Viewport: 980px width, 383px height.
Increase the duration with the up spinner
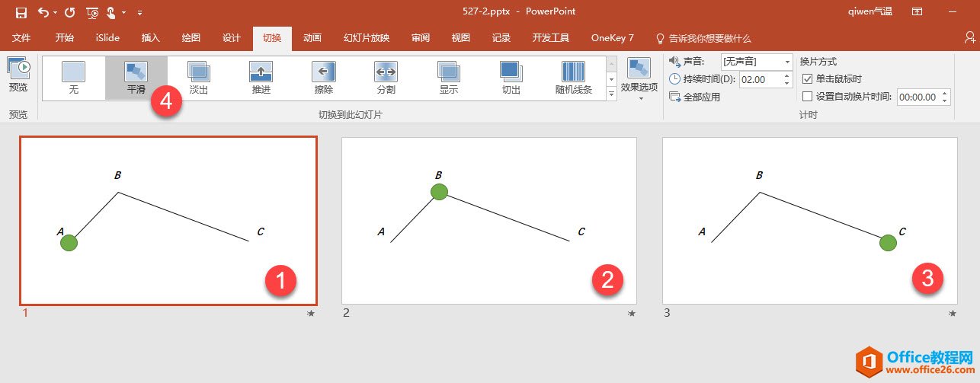click(787, 75)
